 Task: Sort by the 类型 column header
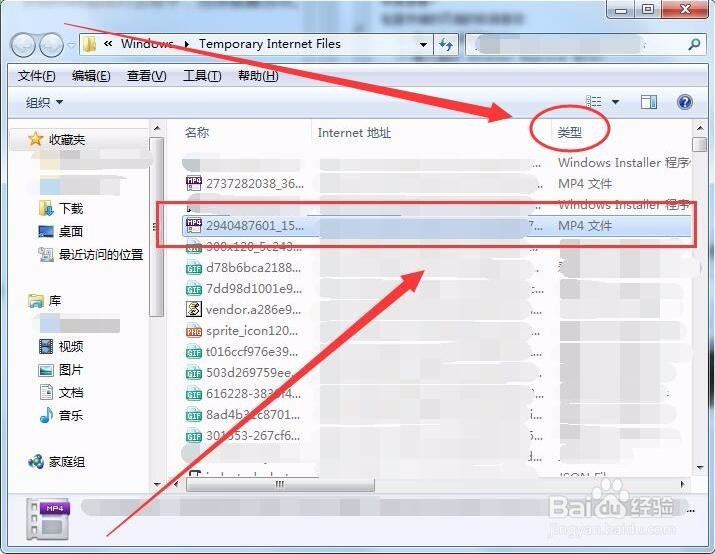click(570, 133)
